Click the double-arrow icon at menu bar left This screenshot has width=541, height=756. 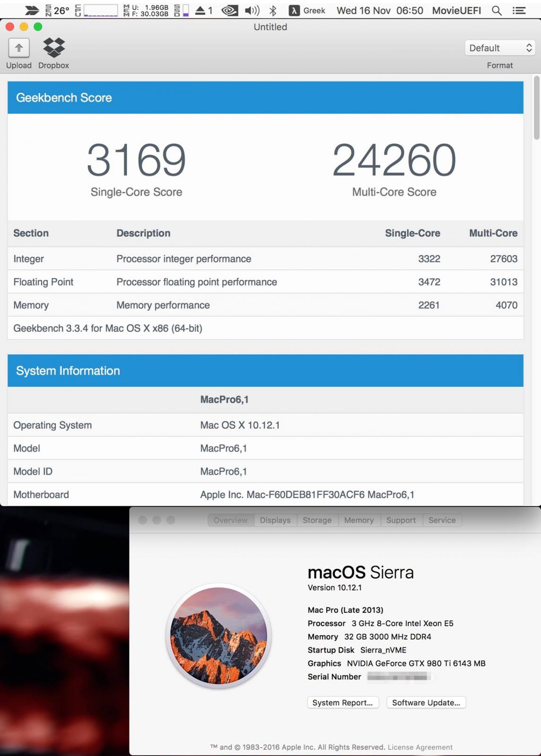point(32,10)
